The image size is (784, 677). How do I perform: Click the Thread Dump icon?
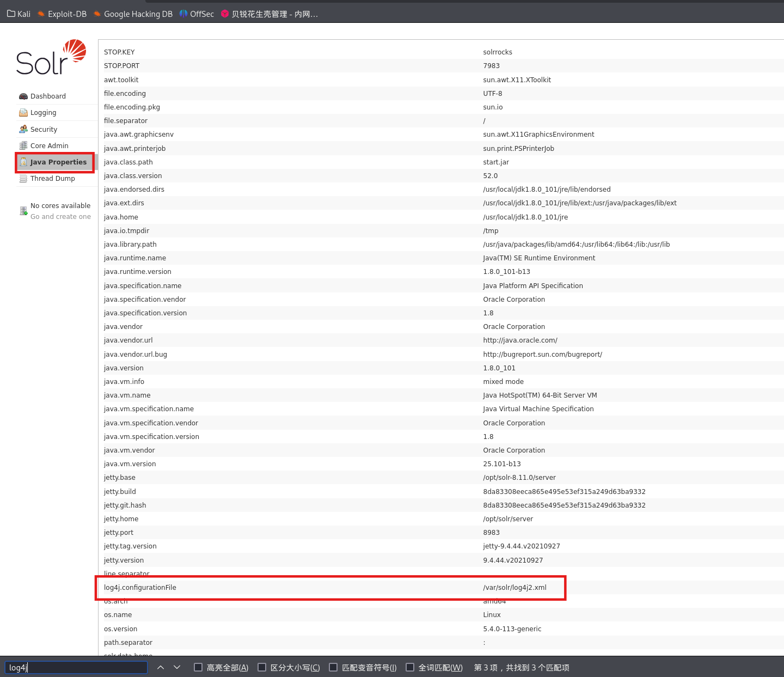click(23, 178)
